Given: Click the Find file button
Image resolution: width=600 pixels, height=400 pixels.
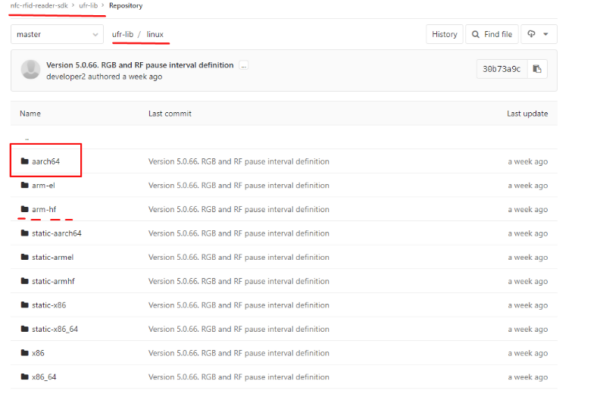Looking at the screenshot, I should (x=492, y=34).
